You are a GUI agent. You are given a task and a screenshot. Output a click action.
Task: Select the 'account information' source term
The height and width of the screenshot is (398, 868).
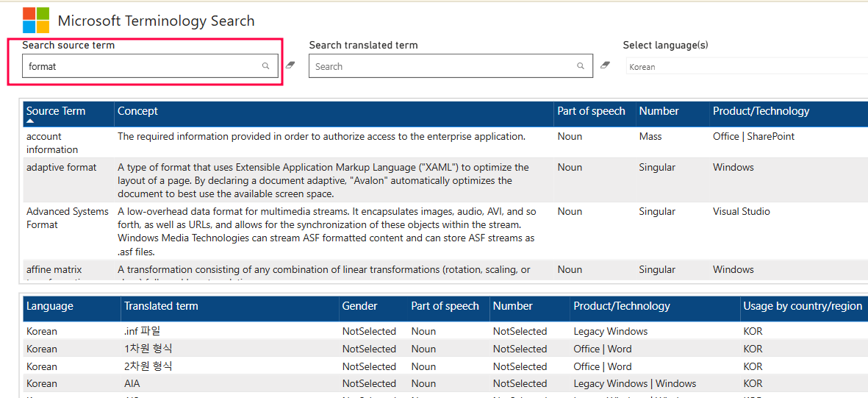click(x=52, y=143)
